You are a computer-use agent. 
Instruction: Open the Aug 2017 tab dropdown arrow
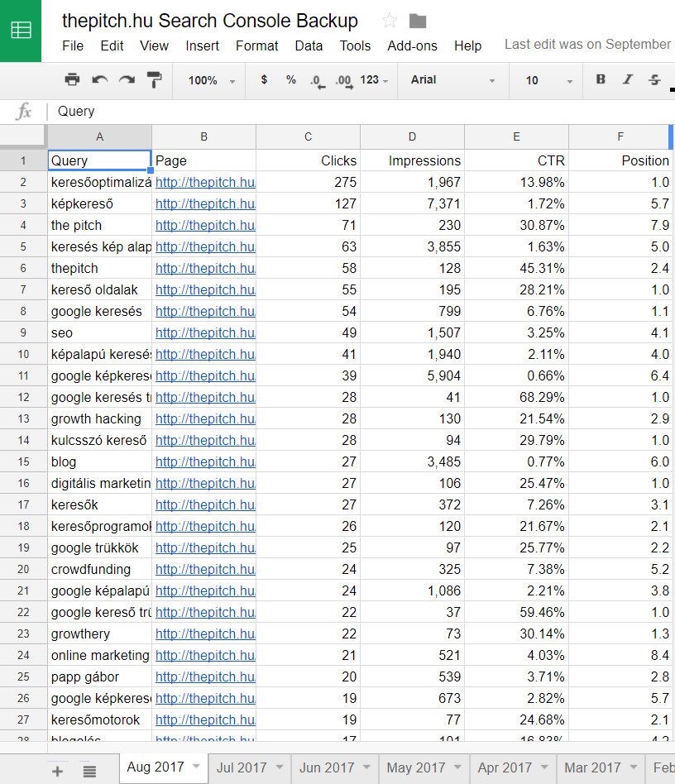tap(196, 767)
